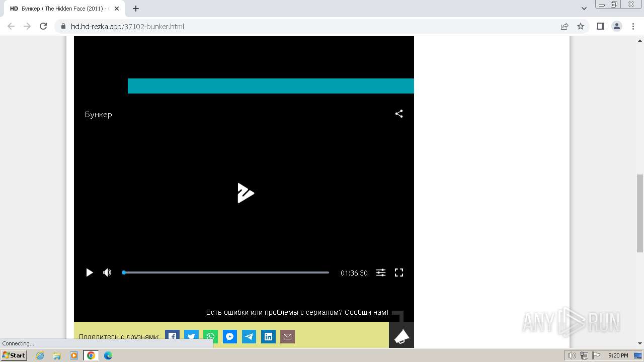Mute the video with the speaker icon
The width and height of the screenshot is (644, 362).
click(107, 273)
